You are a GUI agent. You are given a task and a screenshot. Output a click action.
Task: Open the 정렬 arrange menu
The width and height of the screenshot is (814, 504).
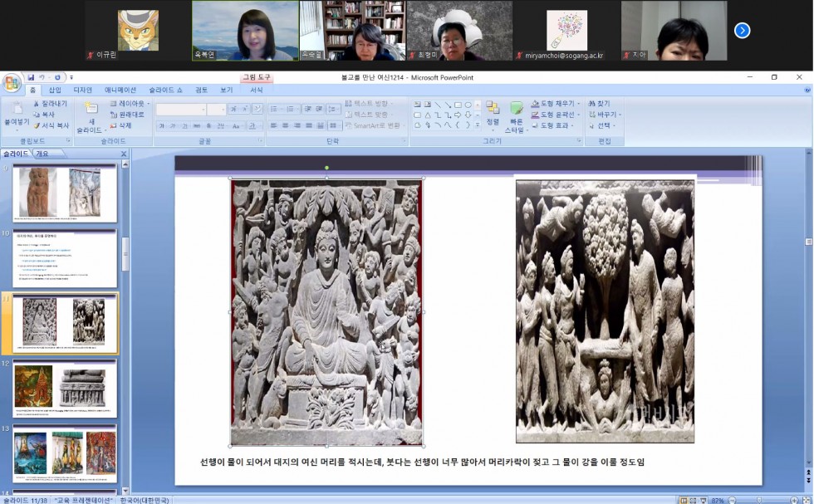[492, 115]
